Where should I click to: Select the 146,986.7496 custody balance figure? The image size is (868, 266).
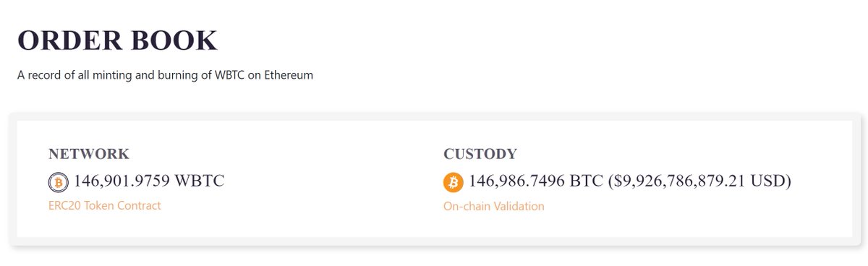(516, 181)
